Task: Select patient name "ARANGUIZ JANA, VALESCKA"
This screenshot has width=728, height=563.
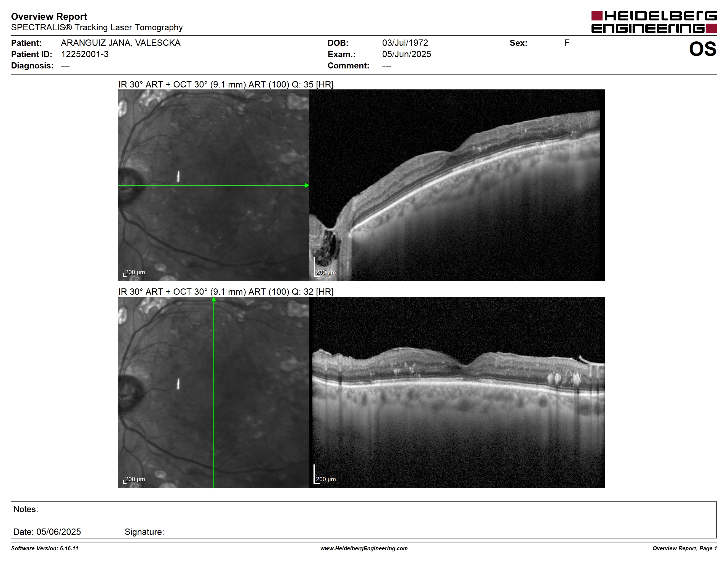Action: [x=121, y=43]
